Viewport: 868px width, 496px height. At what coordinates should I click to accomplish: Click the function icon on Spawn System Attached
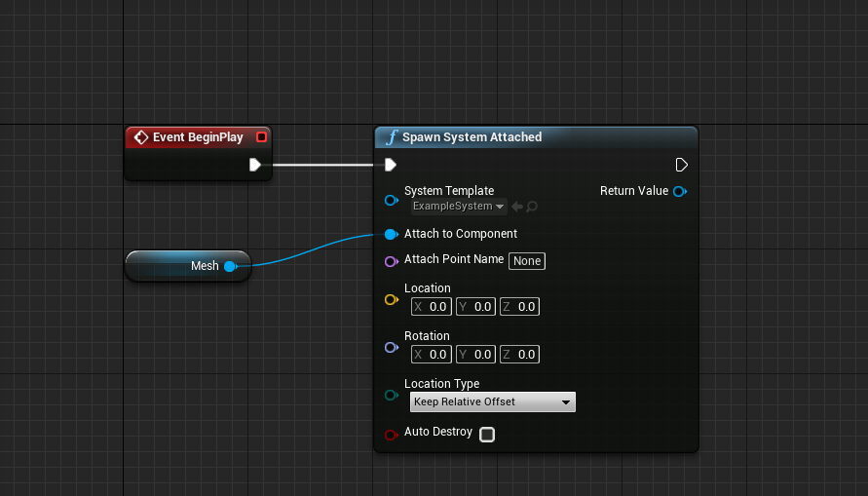pyautogui.click(x=392, y=137)
